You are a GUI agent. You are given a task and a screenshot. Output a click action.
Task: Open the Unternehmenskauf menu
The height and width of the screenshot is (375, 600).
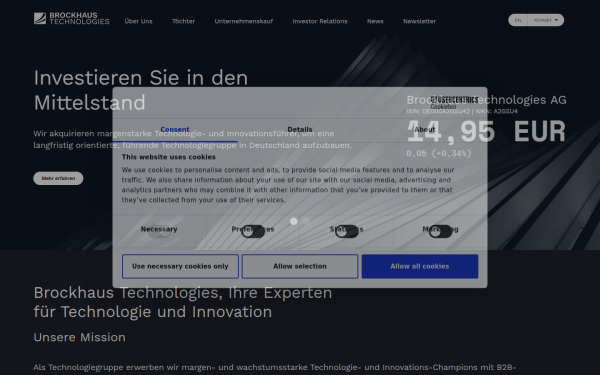pos(244,21)
